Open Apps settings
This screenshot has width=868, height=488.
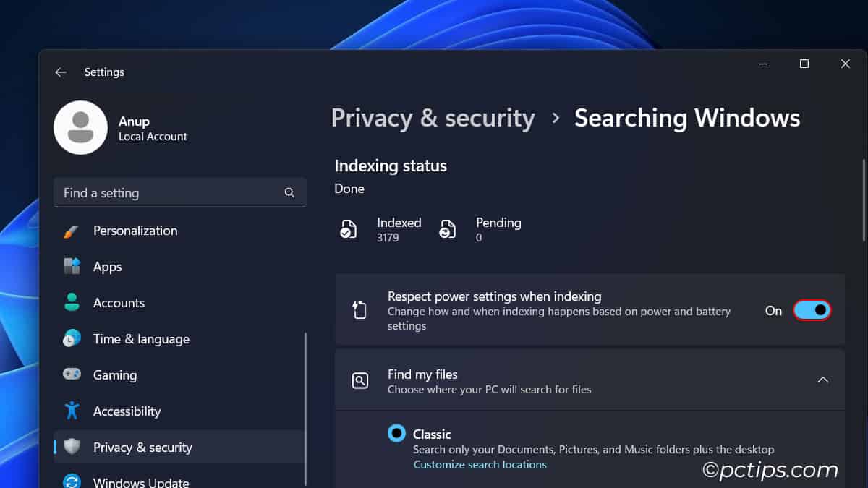point(179,267)
